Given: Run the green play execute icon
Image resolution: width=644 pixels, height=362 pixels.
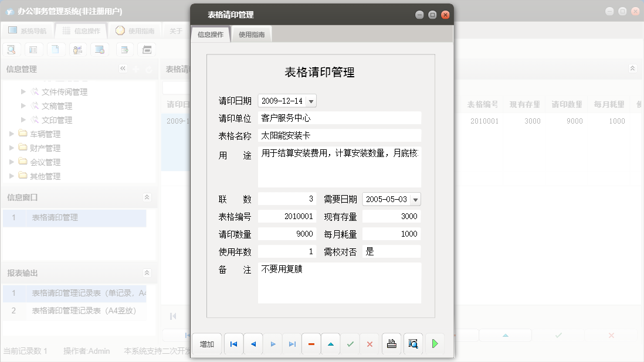Looking at the screenshot, I should tap(435, 344).
